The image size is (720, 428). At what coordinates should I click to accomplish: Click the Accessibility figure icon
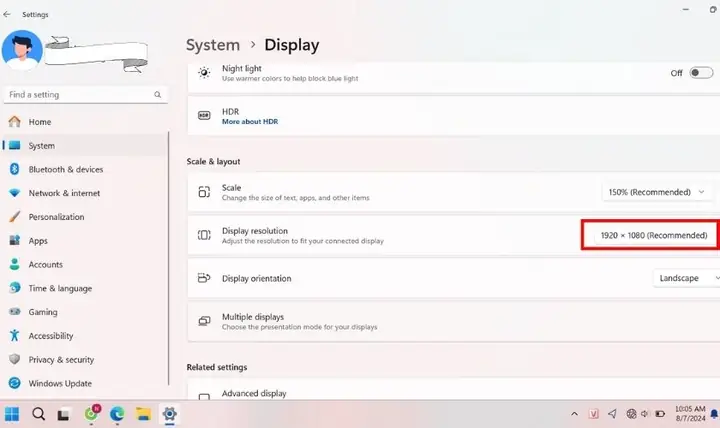[15, 335]
